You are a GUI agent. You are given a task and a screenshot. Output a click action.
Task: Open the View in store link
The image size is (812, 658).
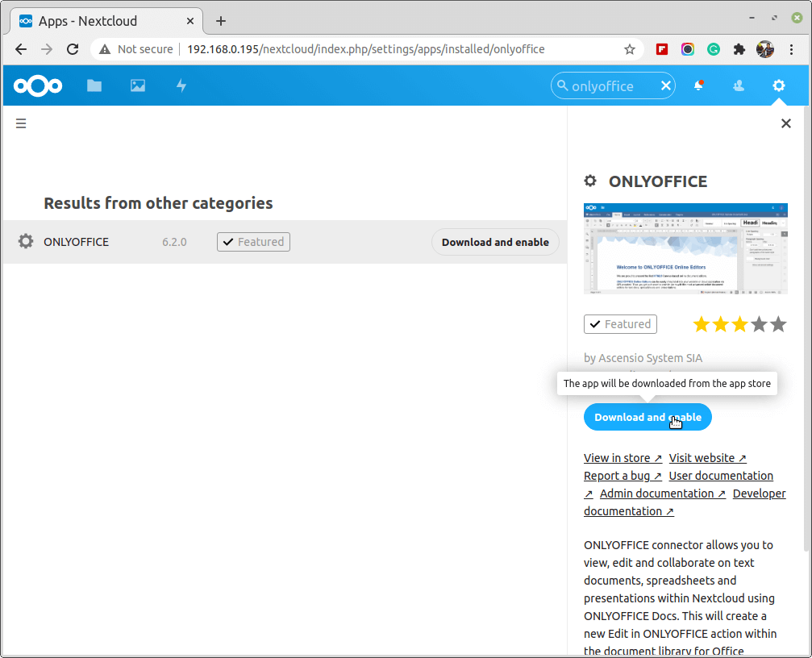coord(623,458)
